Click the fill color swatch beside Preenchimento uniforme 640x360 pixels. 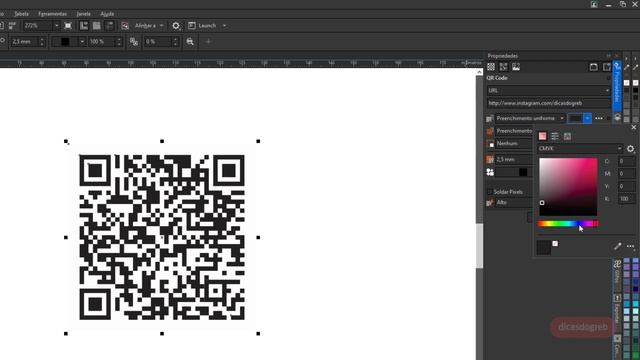575,118
